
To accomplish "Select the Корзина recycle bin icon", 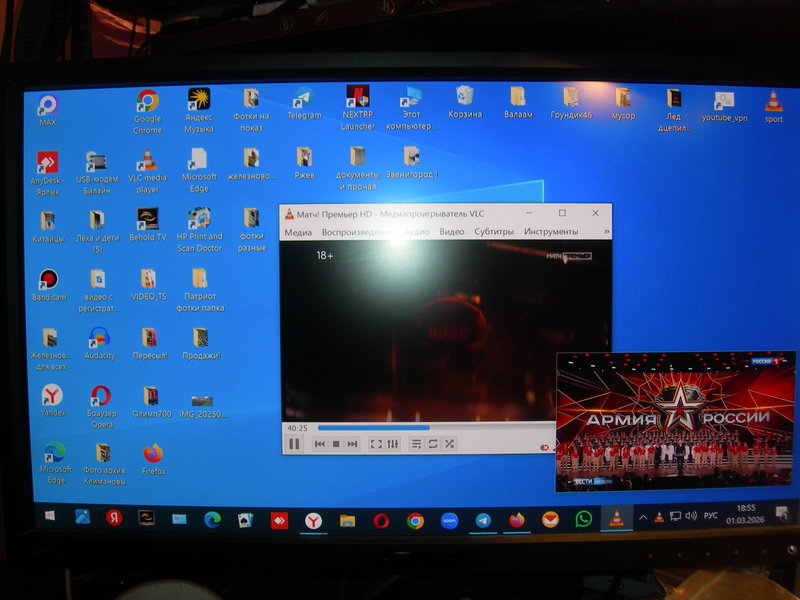I will coord(465,102).
